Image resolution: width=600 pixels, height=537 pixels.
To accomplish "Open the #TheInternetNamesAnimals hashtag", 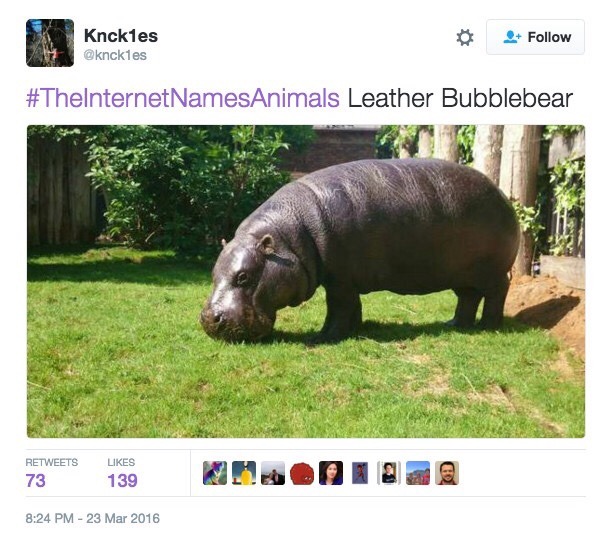I will pos(183,98).
